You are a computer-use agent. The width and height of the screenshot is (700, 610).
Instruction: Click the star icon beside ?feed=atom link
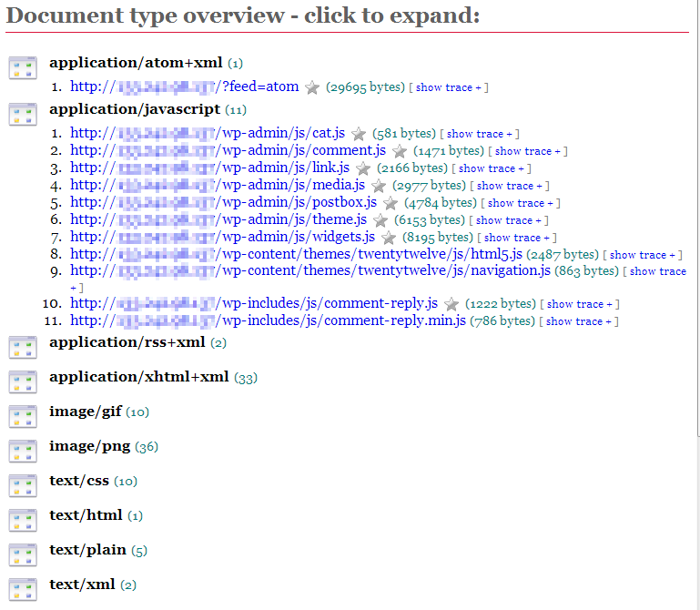click(x=312, y=87)
